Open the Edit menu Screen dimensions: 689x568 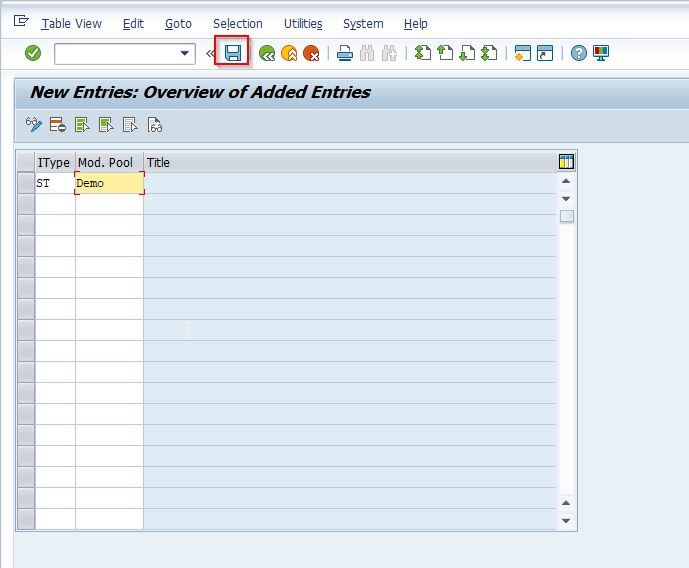(x=133, y=23)
